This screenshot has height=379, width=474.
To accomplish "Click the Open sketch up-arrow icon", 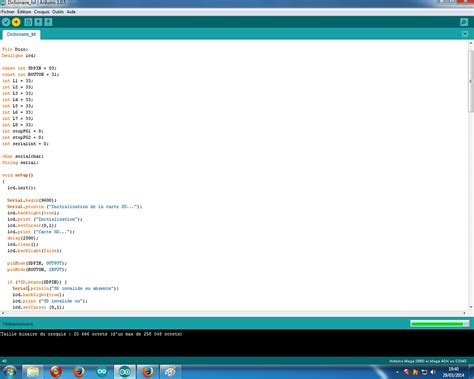I will [x=38, y=22].
